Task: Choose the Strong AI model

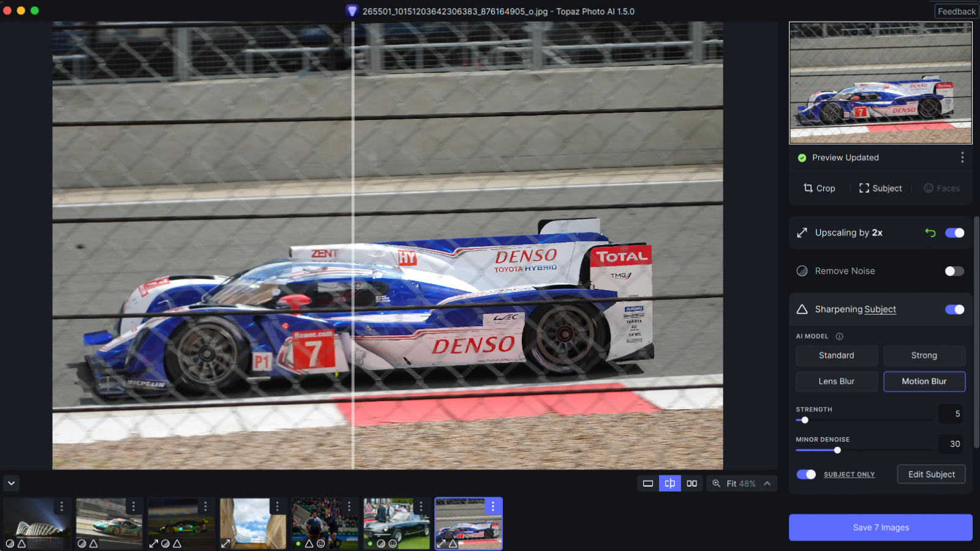Action: 924,356
